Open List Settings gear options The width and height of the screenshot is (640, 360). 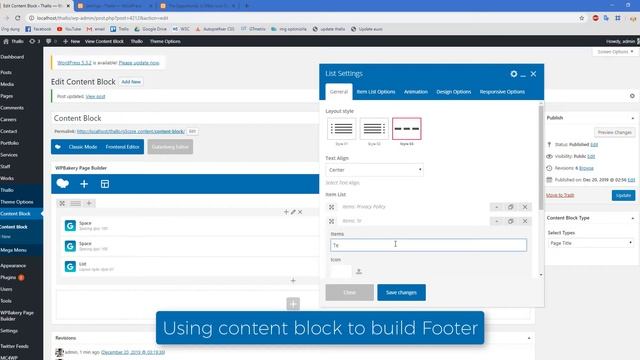(x=513, y=74)
